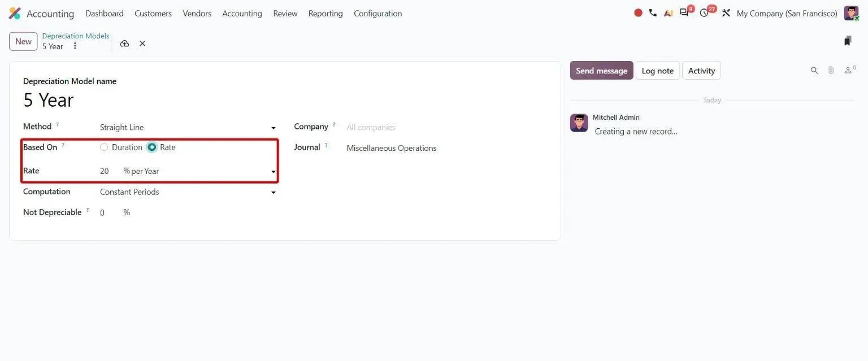Expand the Method Straight Line dropdown
Screen dimensions: 868x361
tap(188, 128)
